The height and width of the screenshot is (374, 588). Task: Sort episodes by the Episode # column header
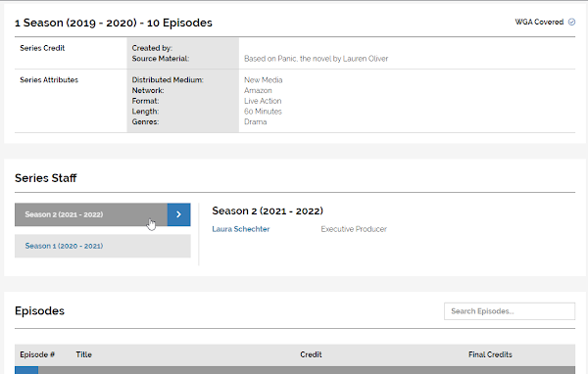(x=37, y=354)
